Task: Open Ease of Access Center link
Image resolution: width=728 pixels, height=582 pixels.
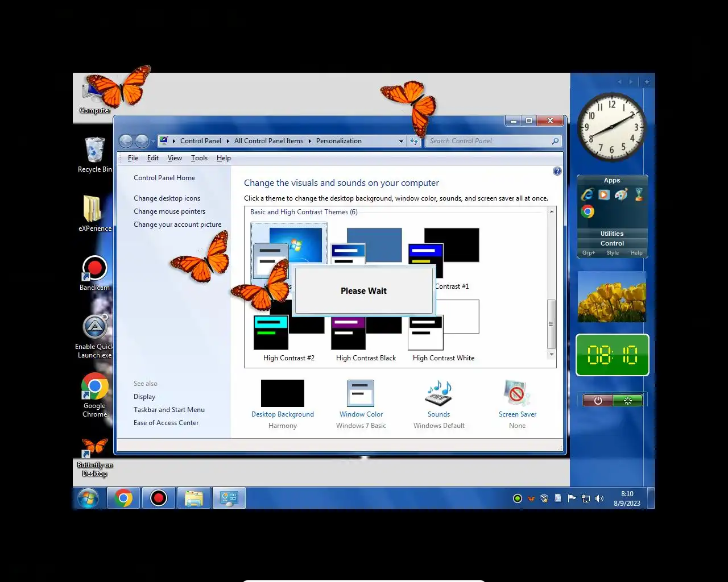Action: (x=166, y=423)
